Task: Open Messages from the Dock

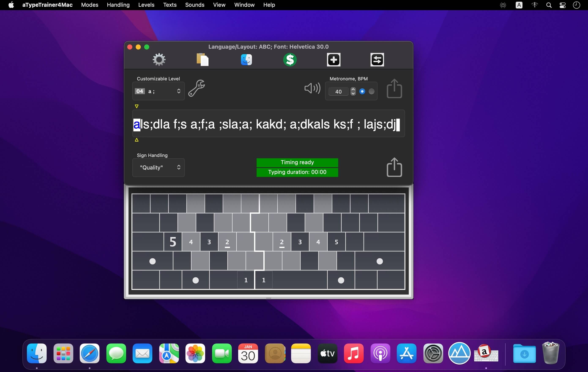Action: [116, 353]
